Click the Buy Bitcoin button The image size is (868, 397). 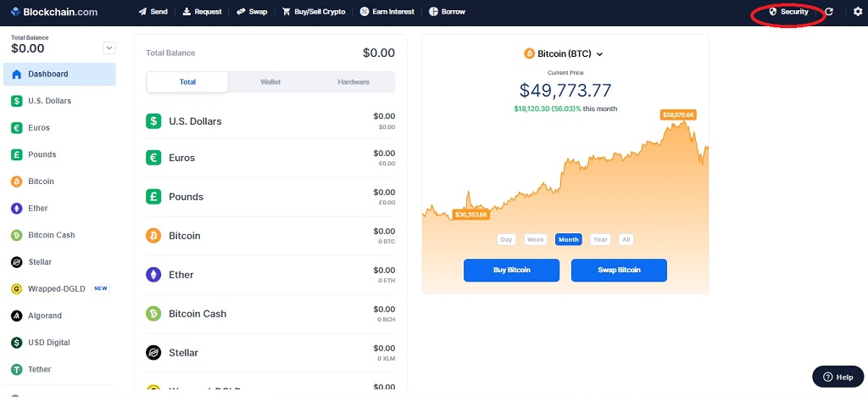pos(511,271)
